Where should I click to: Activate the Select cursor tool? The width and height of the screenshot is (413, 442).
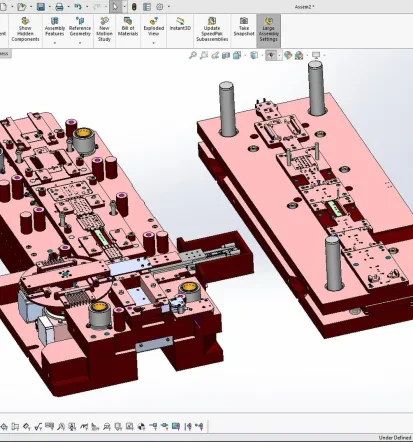pyautogui.click(x=115, y=7)
